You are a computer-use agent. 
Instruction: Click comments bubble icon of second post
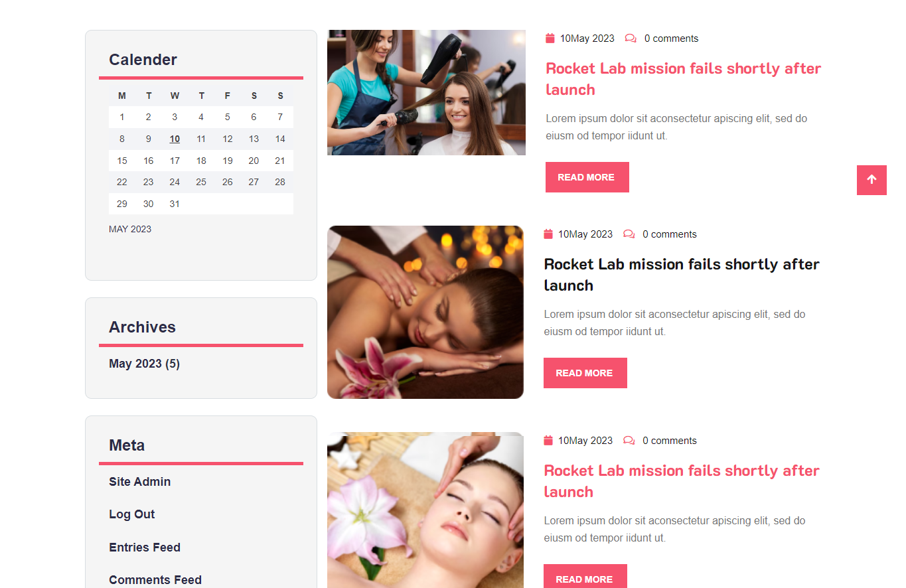[x=629, y=234]
